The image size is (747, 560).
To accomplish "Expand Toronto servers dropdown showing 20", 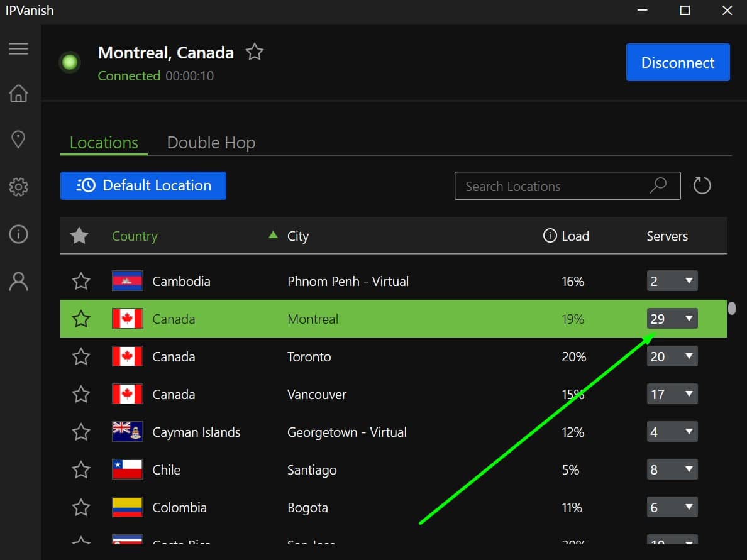I will point(672,356).
